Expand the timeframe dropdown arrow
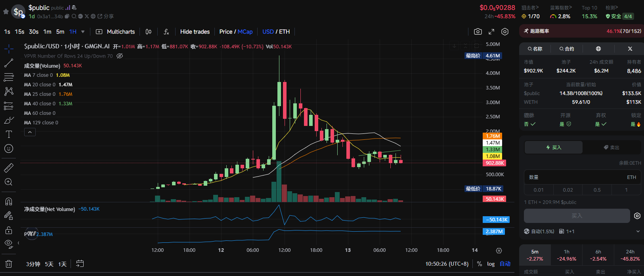Viewport: 644px width, 276px height. [x=83, y=32]
